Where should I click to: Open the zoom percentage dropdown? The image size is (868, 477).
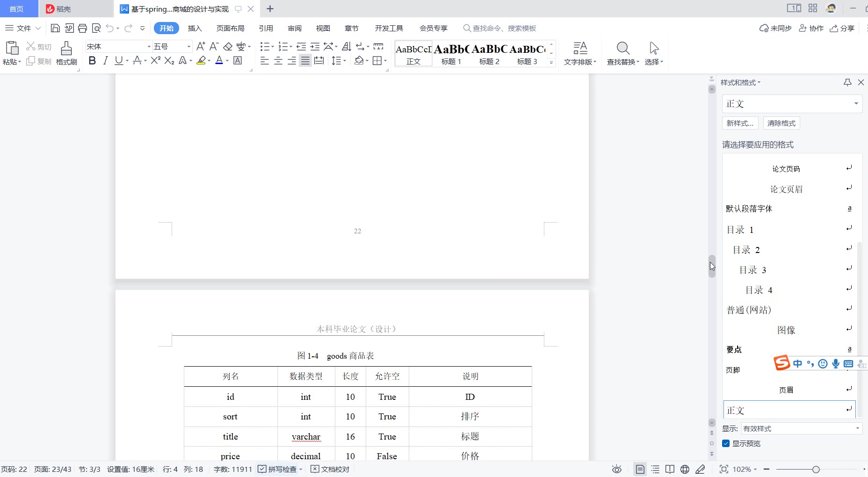[745, 469]
